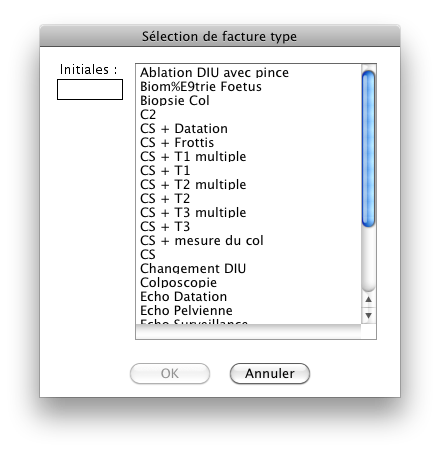Click the OK button

(170, 373)
